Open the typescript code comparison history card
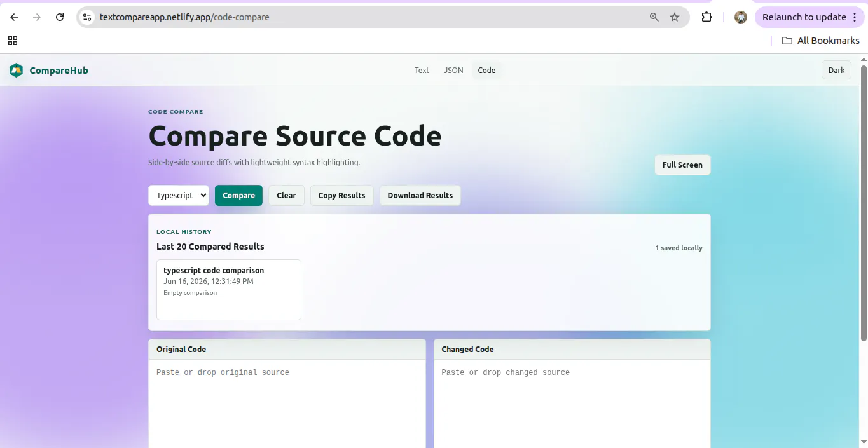 pyautogui.click(x=229, y=290)
